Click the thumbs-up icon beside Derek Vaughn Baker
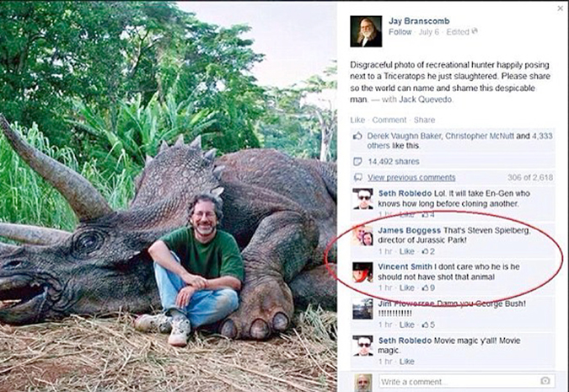The image size is (569, 392). point(357,135)
